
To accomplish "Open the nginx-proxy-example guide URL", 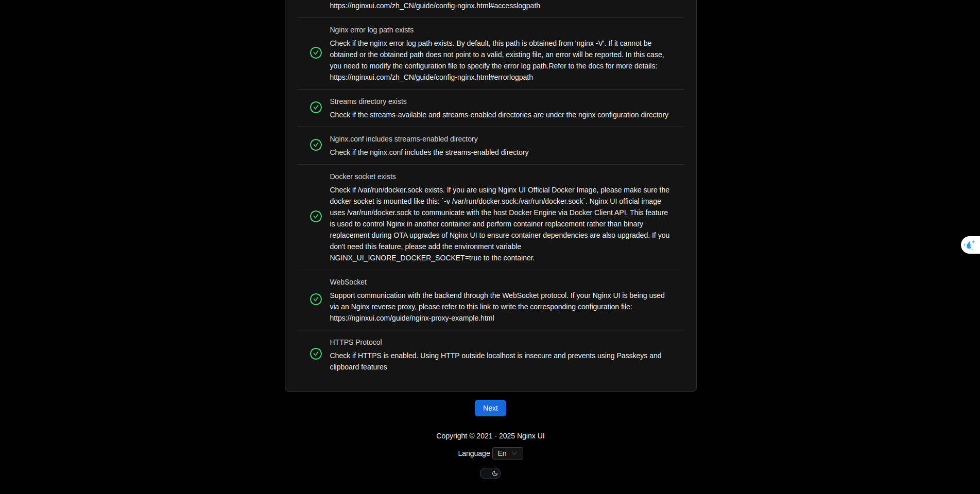I will (412, 318).
